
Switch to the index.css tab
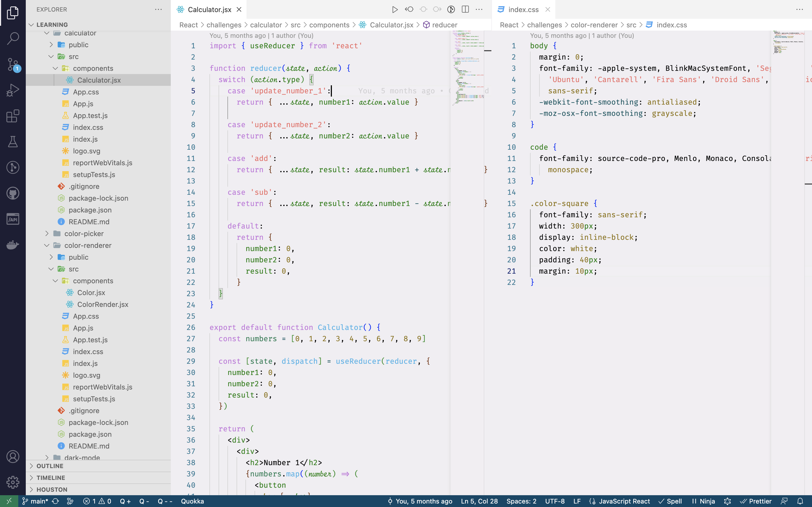tap(523, 9)
